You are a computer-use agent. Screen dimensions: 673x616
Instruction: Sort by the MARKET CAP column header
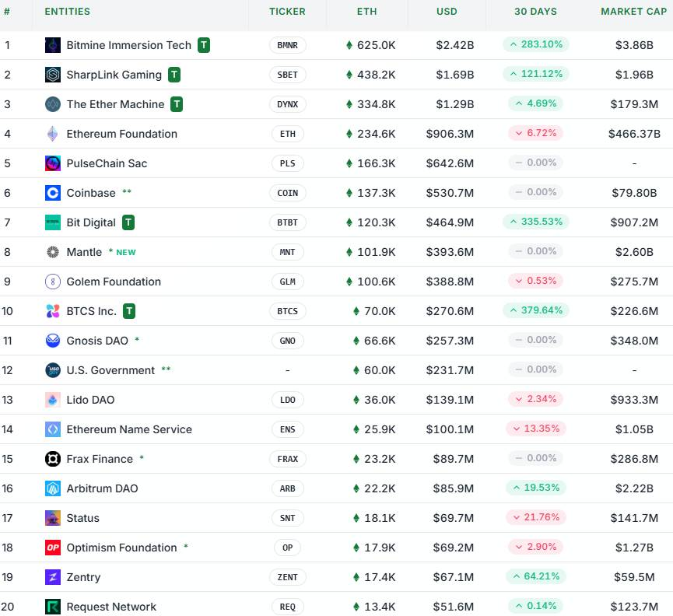coord(634,12)
